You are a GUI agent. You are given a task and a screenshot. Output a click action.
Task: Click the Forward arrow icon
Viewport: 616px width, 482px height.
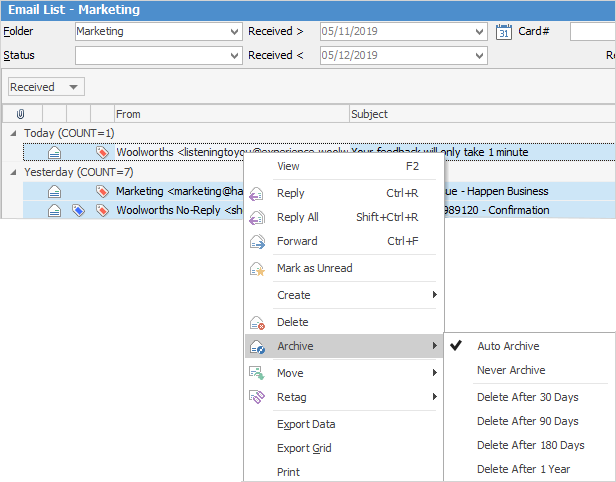[258, 241]
